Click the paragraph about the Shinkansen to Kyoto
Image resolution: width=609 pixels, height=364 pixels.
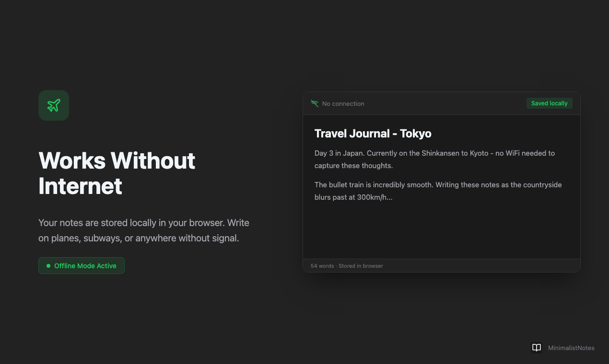434,159
